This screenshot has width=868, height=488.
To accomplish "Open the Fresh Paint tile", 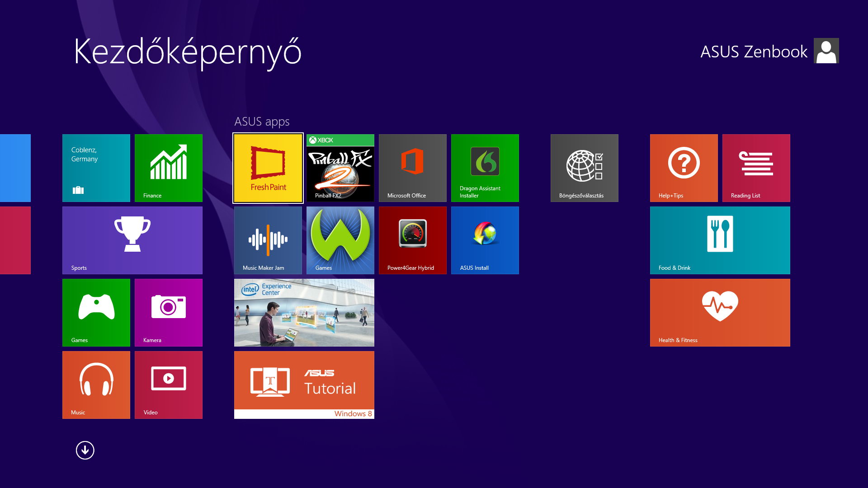I will pos(268,168).
